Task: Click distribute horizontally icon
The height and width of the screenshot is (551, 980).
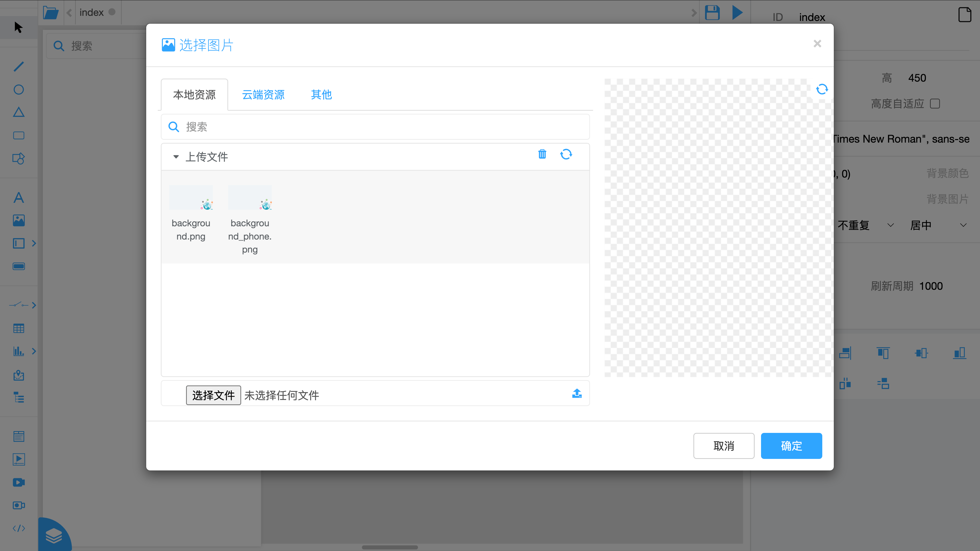Action: click(x=845, y=383)
